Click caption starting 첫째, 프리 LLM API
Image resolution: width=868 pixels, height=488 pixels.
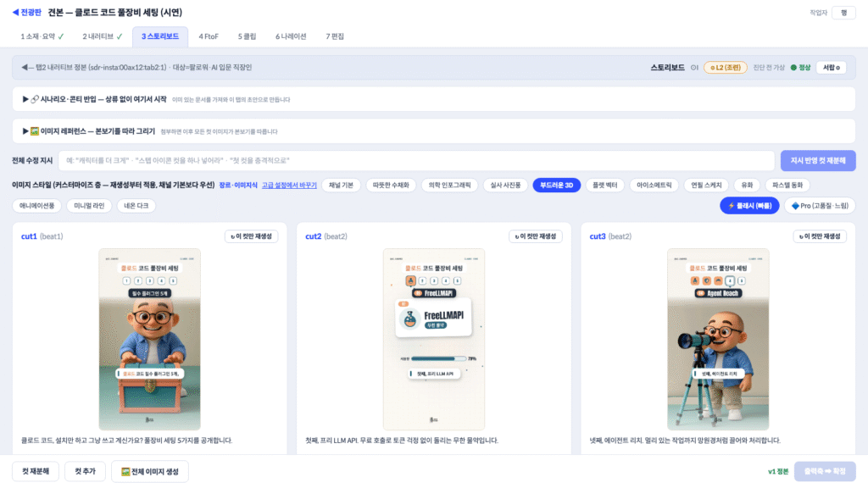(402, 441)
